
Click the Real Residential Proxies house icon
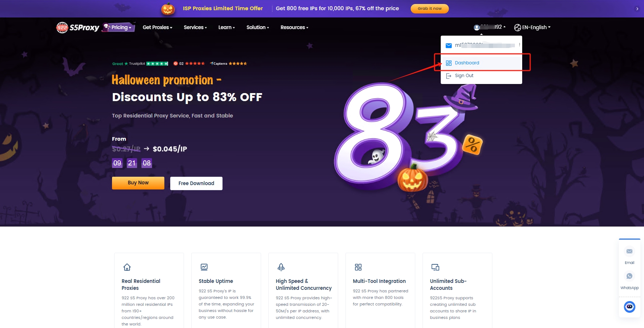coord(127,267)
